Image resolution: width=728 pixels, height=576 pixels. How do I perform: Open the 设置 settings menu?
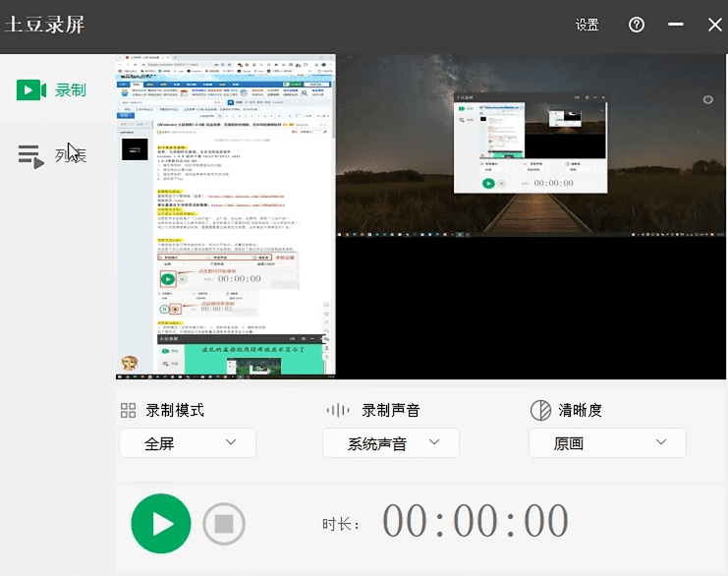[x=587, y=26]
